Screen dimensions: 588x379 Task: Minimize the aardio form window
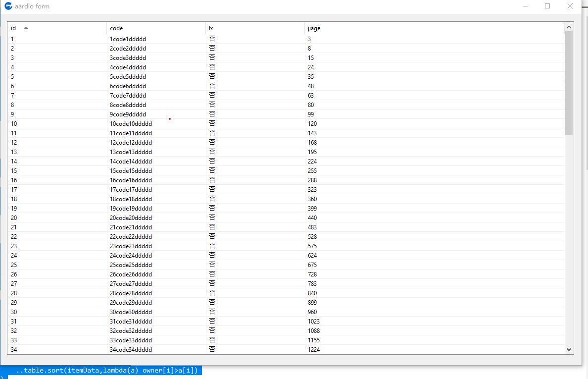(x=525, y=6)
